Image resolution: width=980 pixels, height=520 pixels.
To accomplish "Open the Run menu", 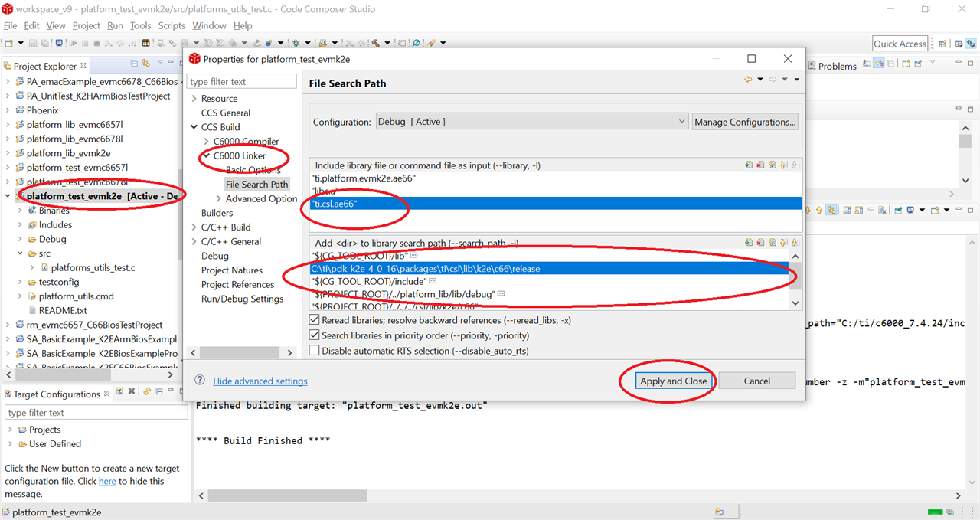I will pyautogui.click(x=115, y=25).
